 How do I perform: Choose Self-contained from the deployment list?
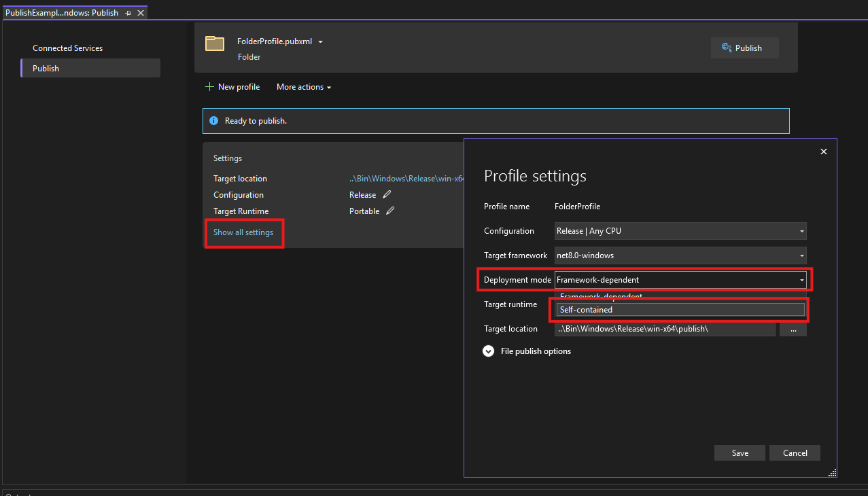[680, 310]
